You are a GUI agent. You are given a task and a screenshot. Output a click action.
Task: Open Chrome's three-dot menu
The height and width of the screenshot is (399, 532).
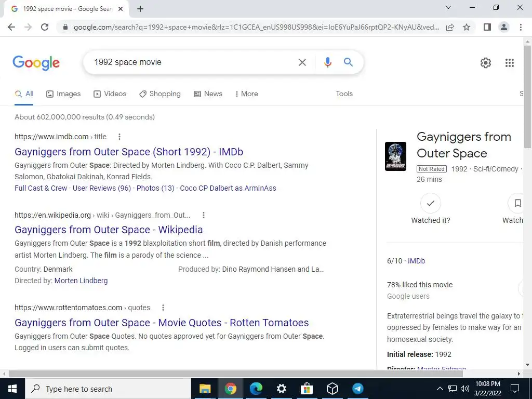[521, 27]
